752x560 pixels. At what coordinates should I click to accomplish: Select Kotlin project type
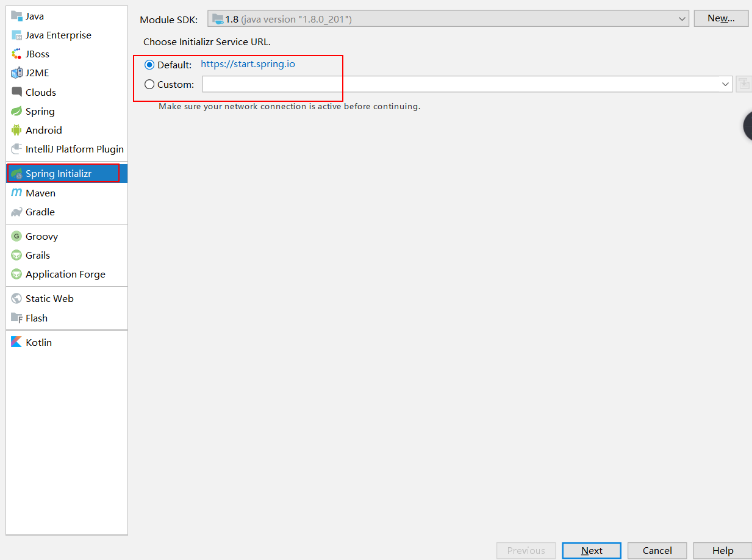pos(67,342)
